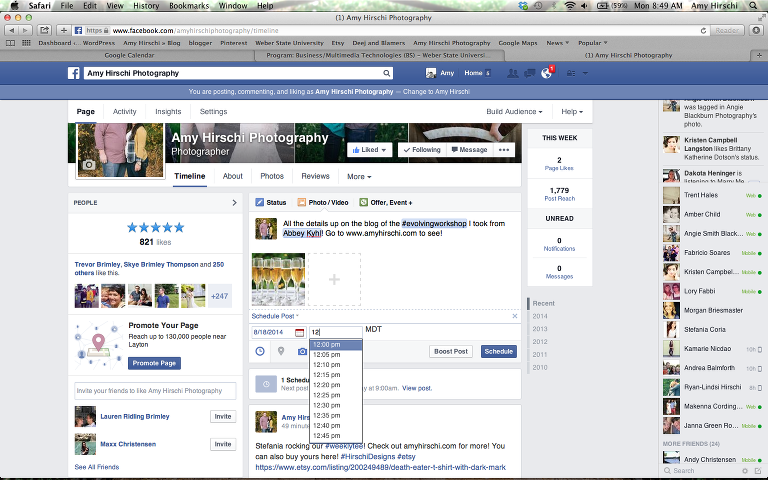Open Build Audience dropdown

[x=514, y=112]
